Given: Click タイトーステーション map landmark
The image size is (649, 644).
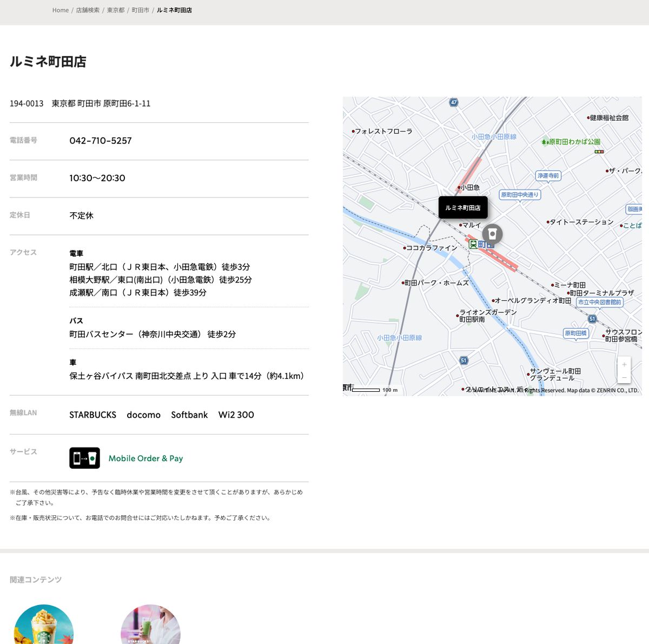Looking at the screenshot, I should click(x=580, y=222).
